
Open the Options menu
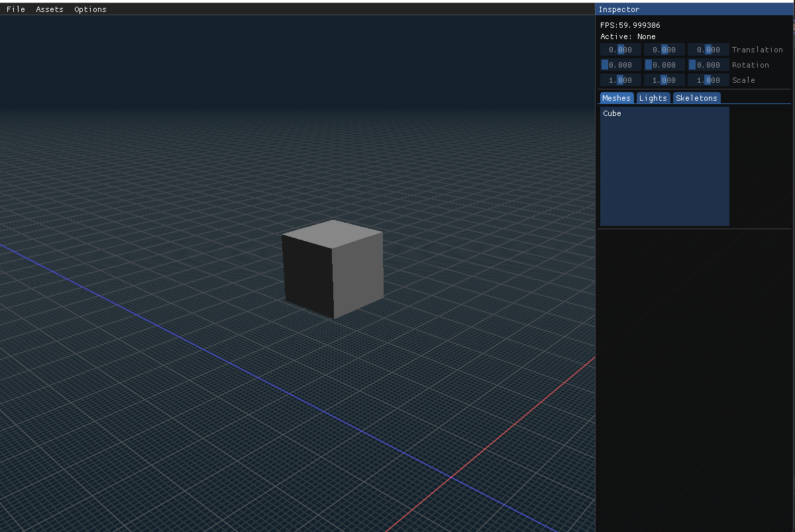click(90, 9)
